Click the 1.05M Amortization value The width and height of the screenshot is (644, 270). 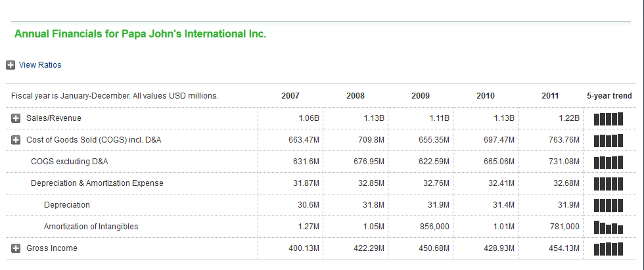point(373,227)
